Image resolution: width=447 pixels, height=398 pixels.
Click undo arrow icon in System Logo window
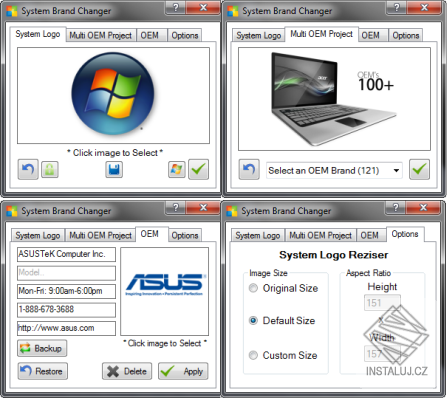tap(28, 169)
